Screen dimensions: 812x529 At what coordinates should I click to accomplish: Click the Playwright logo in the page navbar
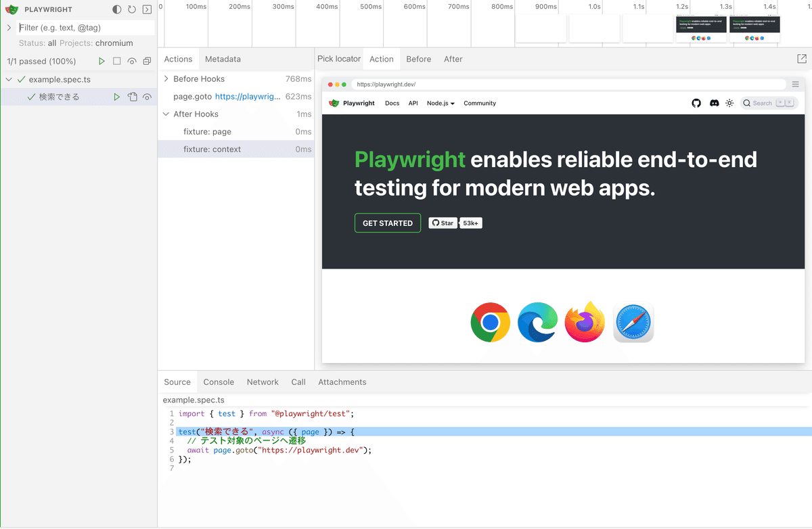(x=352, y=103)
